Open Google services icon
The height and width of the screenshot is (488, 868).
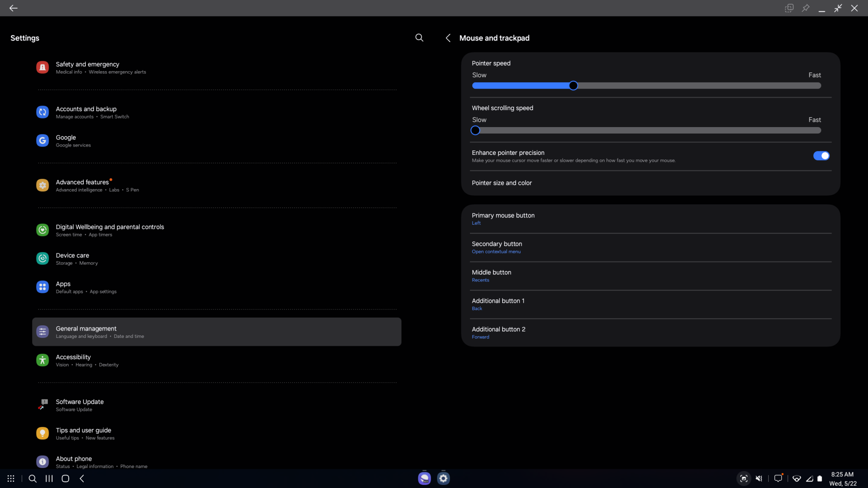pyautogui.click(x=43, y=141)
